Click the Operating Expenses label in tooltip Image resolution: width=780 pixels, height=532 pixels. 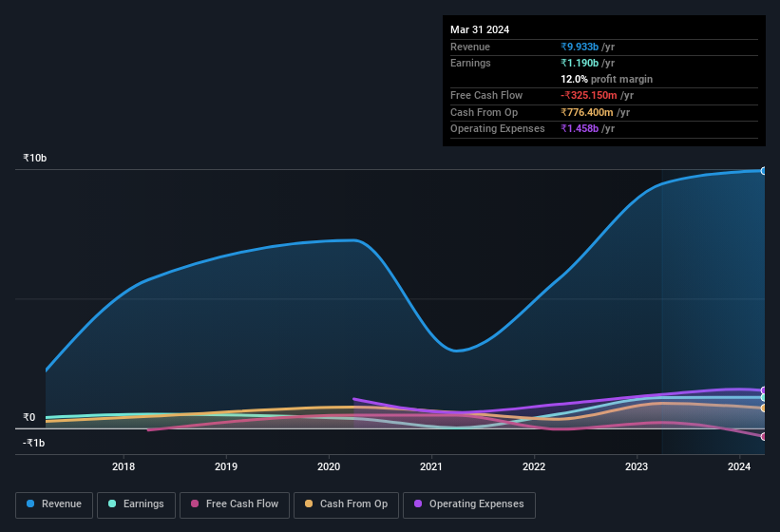tap(498, 129)
